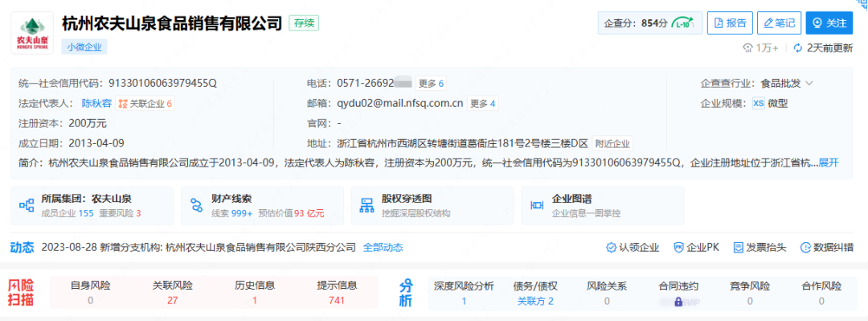Image resolution: width=868 pixels, height=321 pixels.
Task: Click the registered capital 200万元 value
Action: (88, 123)
